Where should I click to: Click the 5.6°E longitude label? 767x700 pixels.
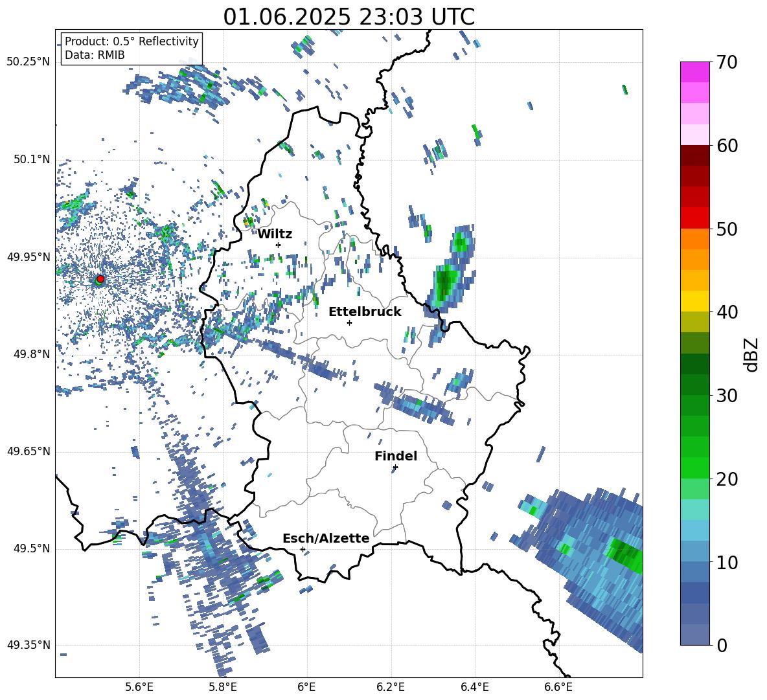click(x=139, y=687)
